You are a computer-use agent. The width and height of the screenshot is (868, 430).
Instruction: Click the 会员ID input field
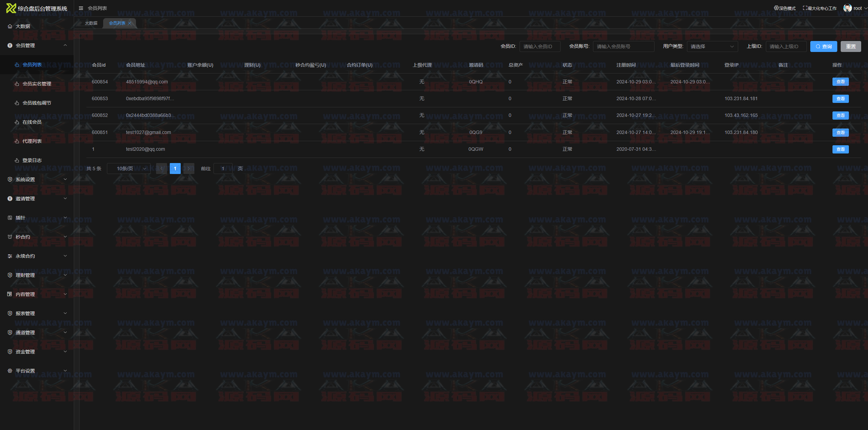click(539, 46)
